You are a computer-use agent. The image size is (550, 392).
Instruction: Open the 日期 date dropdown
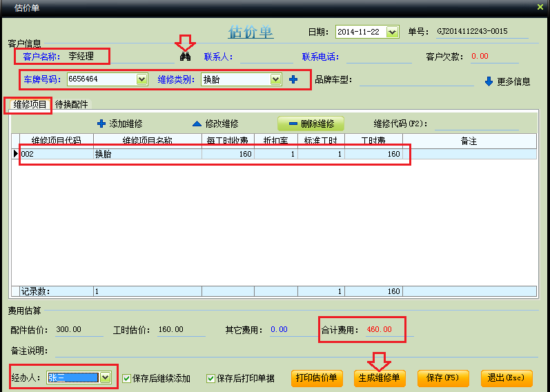click(x=392, y=32)
